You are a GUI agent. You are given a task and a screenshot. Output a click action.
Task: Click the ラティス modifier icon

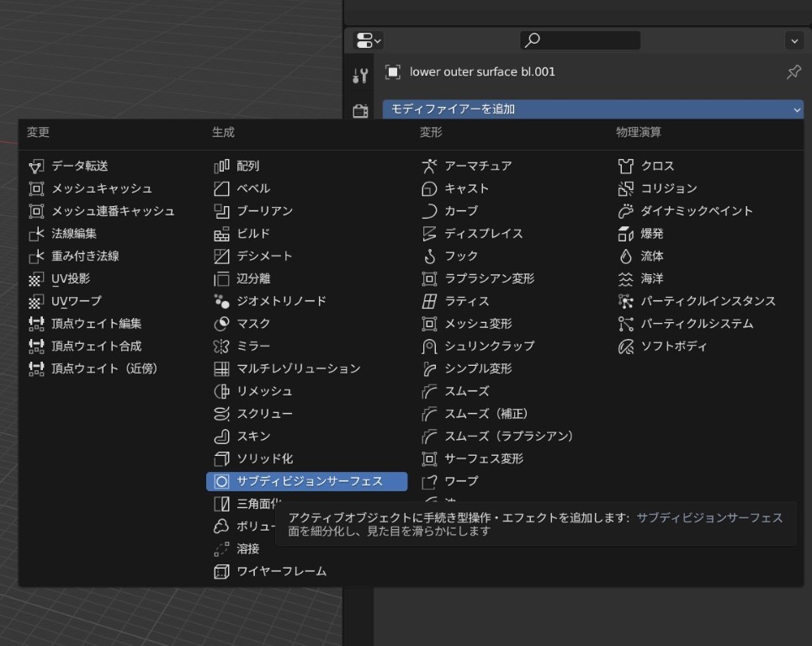pyautogui.click(x=429, y=301)
